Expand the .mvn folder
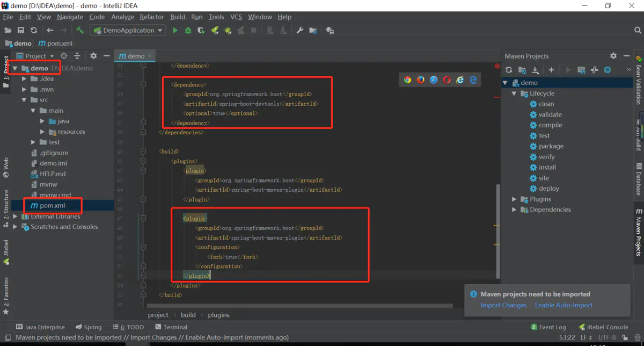Image resolution: width=644 pixels, height=346 pixels. click(x=24, y=90)
